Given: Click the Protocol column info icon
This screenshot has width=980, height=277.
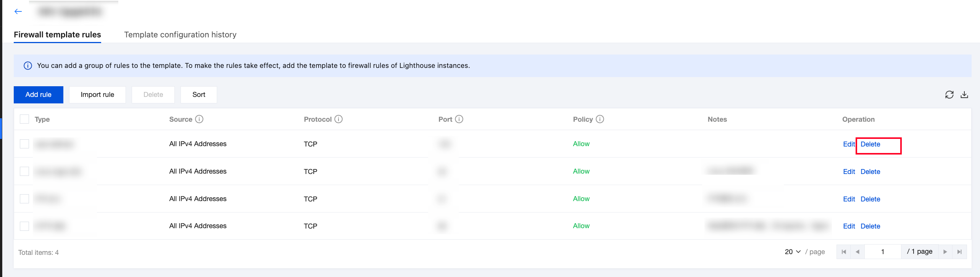Looking at the screenshot, I should click(x=338, y=119).
